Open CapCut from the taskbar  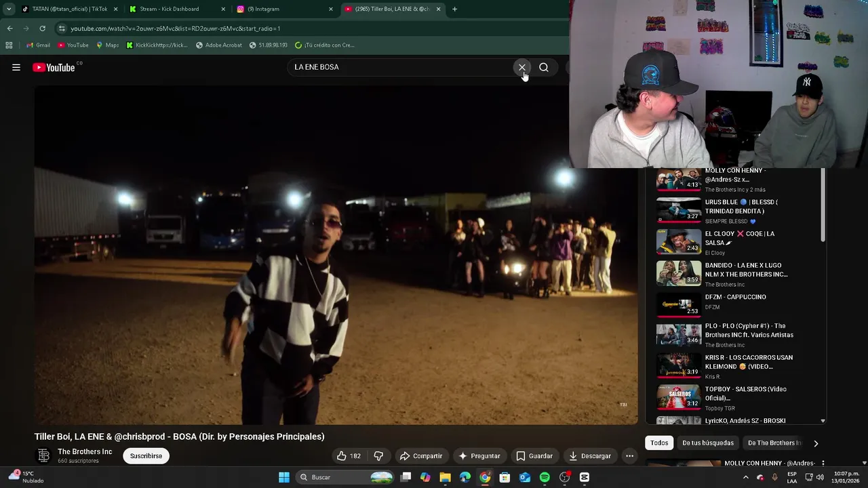[x=585, y=477]
